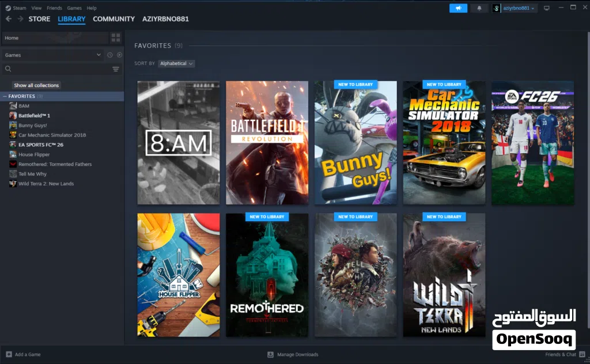Open the Games menu
This screenshot has height=364, width=590.
tap(74, 8)
